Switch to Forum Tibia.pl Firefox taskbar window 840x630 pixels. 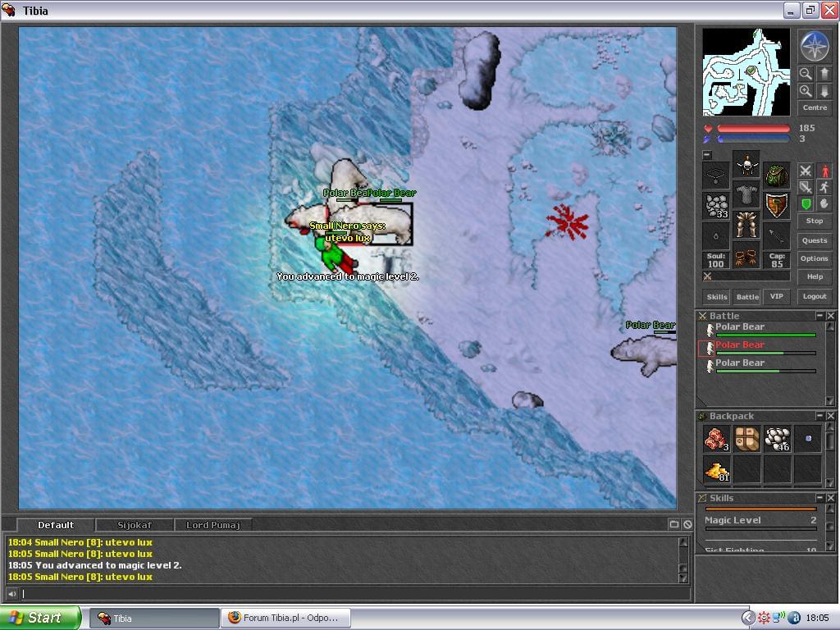click(x=286, y=619)
